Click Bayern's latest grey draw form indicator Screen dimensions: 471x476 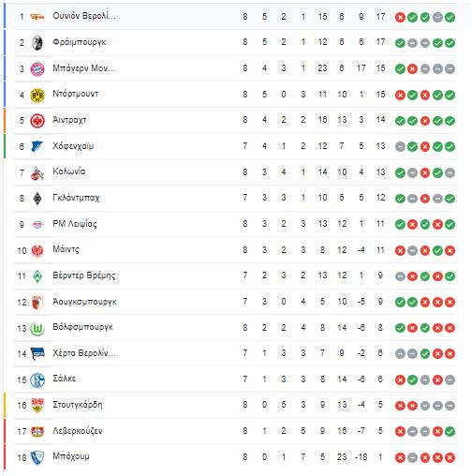tap(449, 69)
